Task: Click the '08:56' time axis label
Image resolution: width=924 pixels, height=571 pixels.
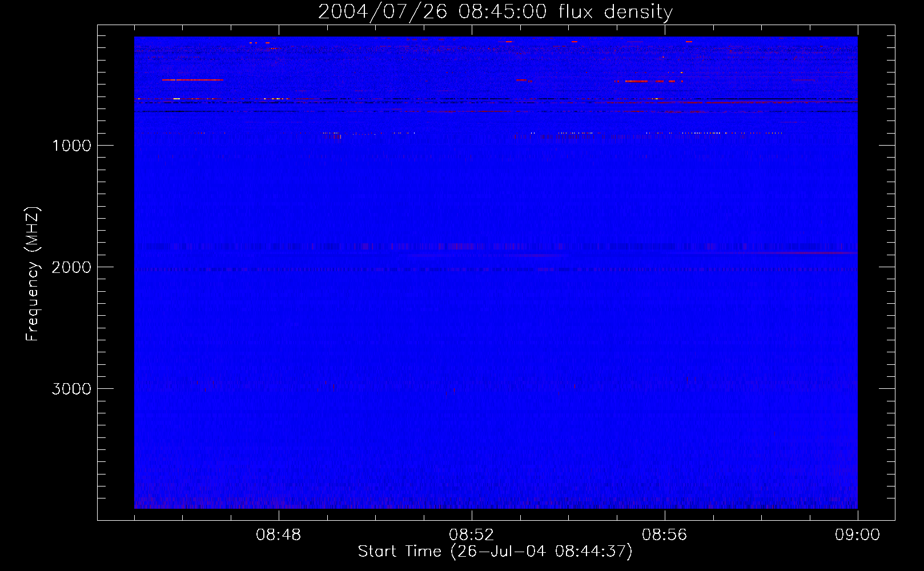Action: [x=665, y=535]
